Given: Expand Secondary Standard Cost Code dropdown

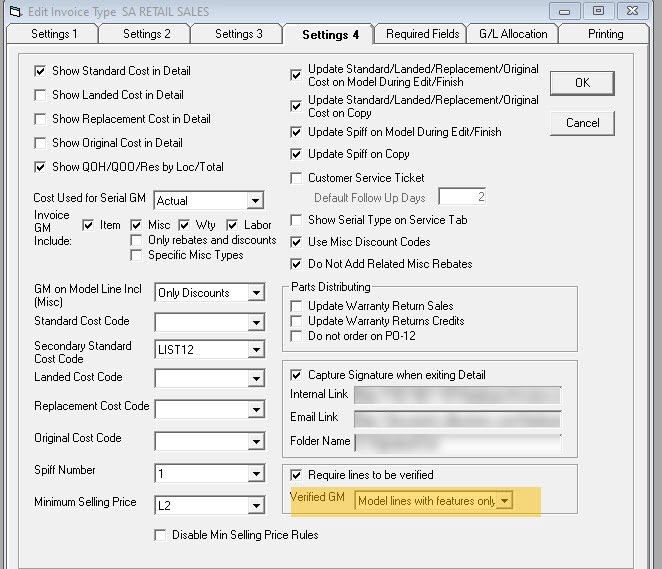Looking at the screenshot, I should coord(256,350).
